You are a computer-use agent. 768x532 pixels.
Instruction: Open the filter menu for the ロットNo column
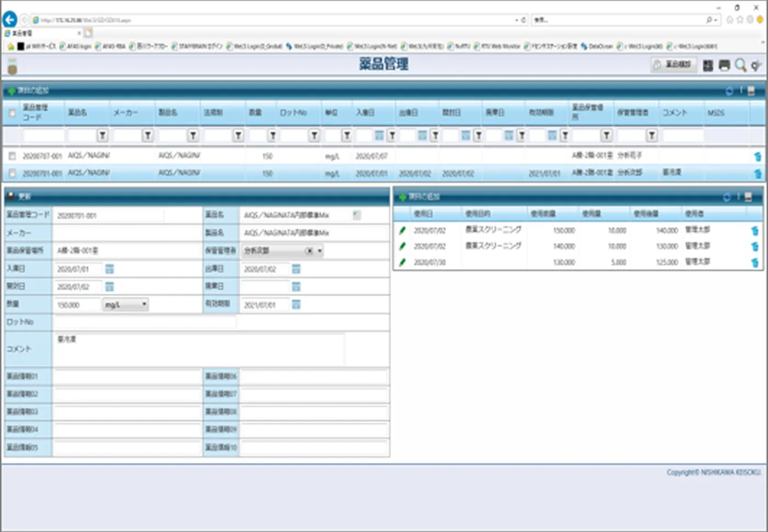coord(314,135)
